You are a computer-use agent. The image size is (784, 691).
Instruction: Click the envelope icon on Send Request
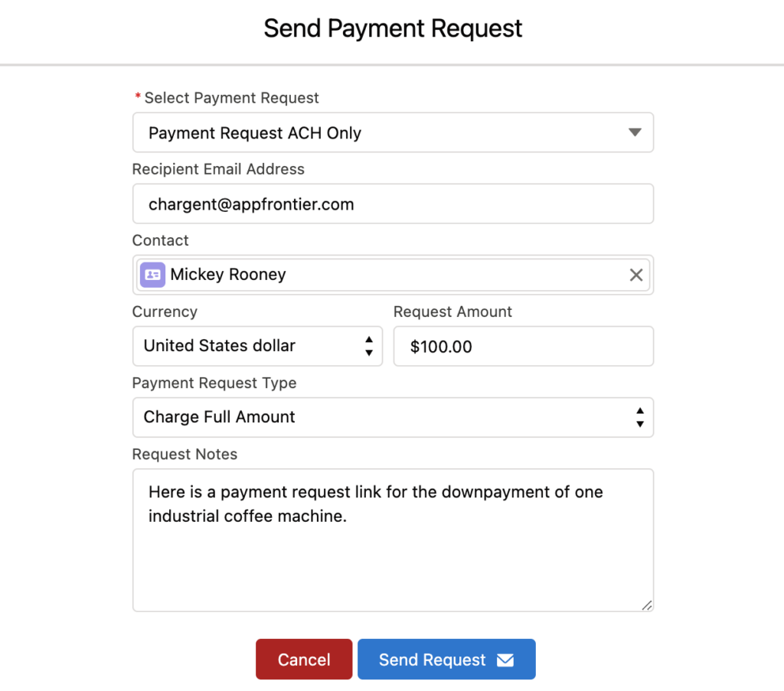pyautogui.click(x=505, y=660)
